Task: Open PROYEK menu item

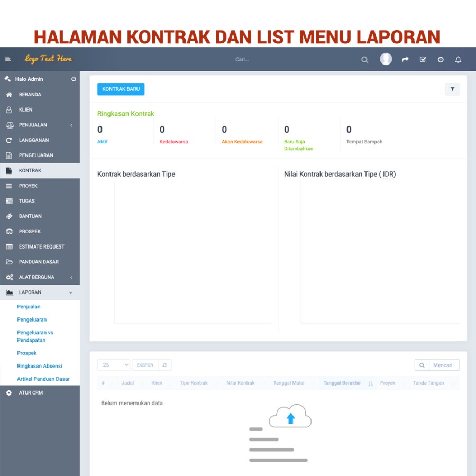Action: 40,186
